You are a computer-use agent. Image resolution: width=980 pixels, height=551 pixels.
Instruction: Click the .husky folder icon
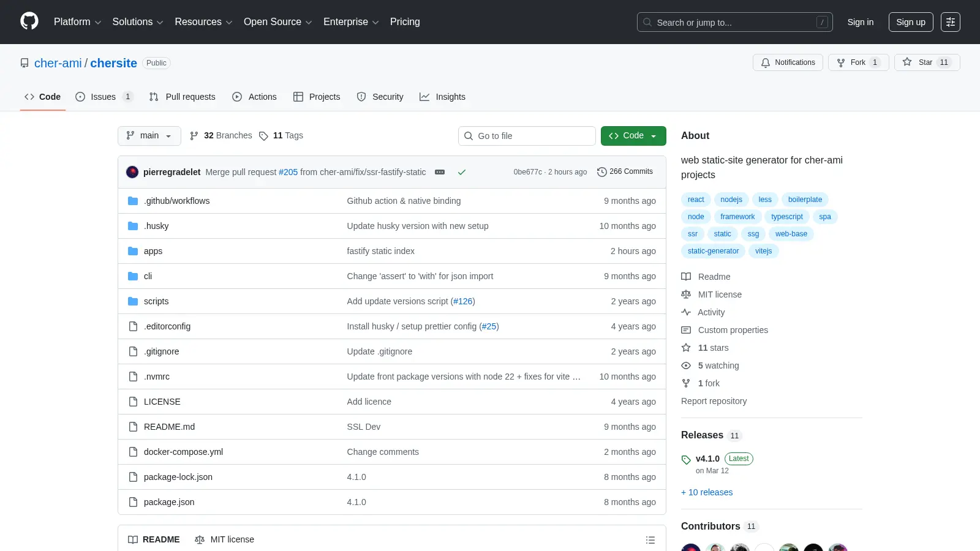[x=133, y=226]
